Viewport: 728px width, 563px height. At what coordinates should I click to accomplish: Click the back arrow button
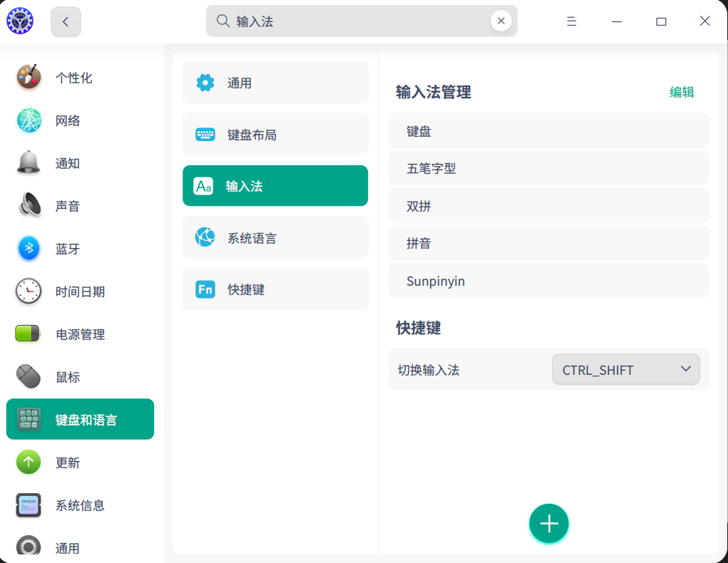[66, 21]
